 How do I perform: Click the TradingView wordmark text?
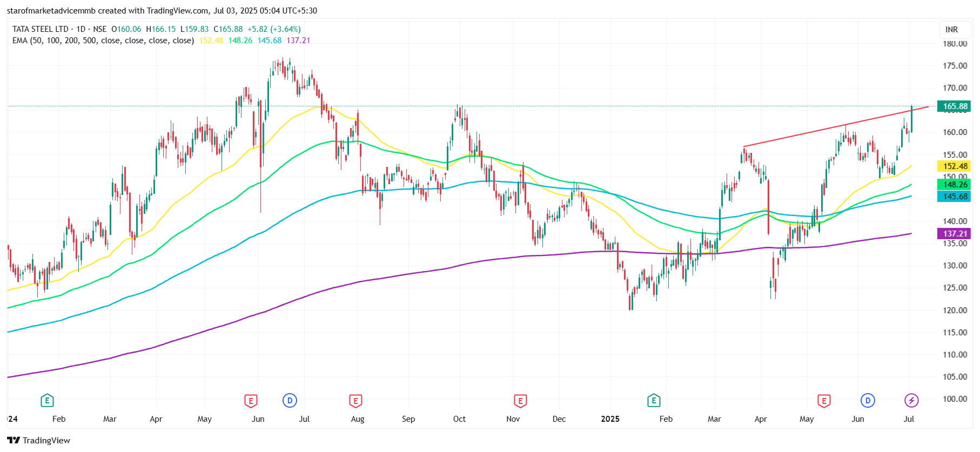[46, 441]
